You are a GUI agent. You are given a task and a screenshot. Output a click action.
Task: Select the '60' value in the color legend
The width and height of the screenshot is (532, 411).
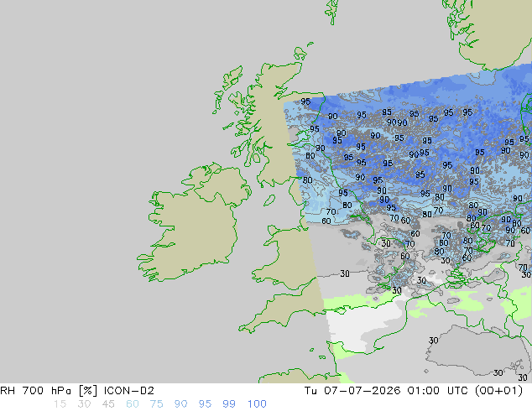(x=133, y=404)
